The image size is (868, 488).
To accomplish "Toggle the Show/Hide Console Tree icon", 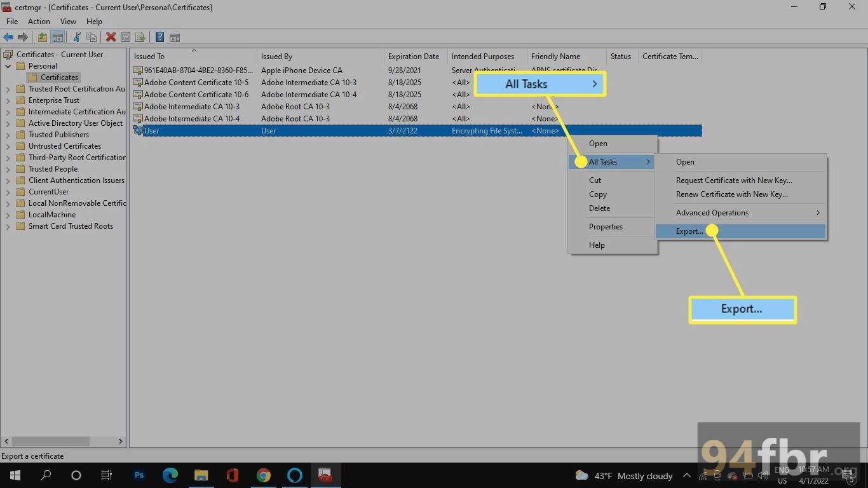I will click(57, 37).
